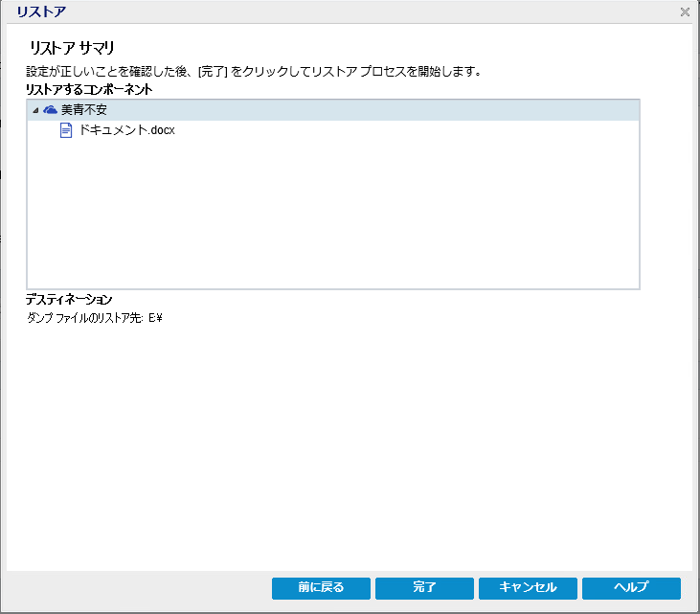Click the OneDrive cloud icon beside 美青不安
The width and height of the screenshot is (700, 614).
(x=50, y=109)
